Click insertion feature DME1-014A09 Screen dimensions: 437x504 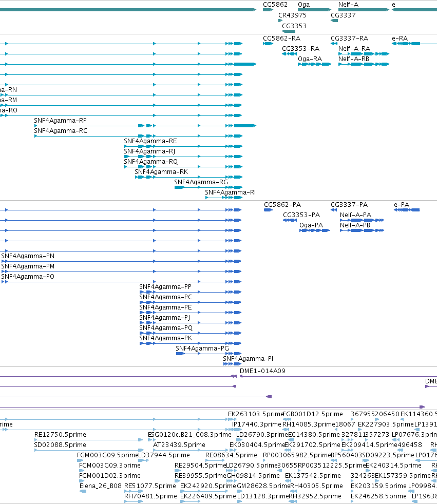pos(262,371)
